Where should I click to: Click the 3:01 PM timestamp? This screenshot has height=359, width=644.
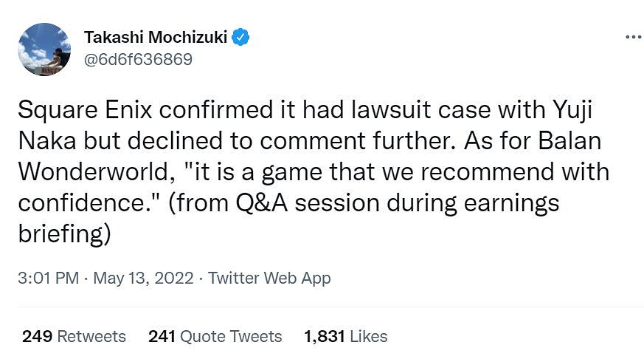click(x=48, y=278)
